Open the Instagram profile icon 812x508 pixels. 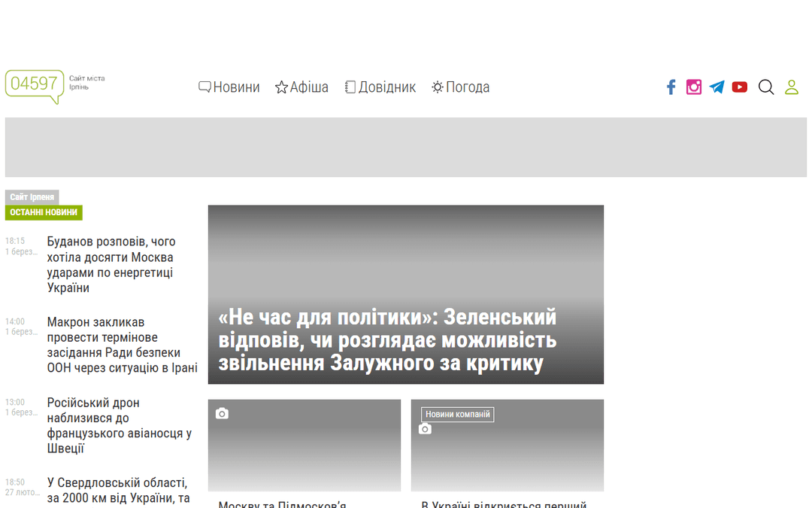coord(694,87)
